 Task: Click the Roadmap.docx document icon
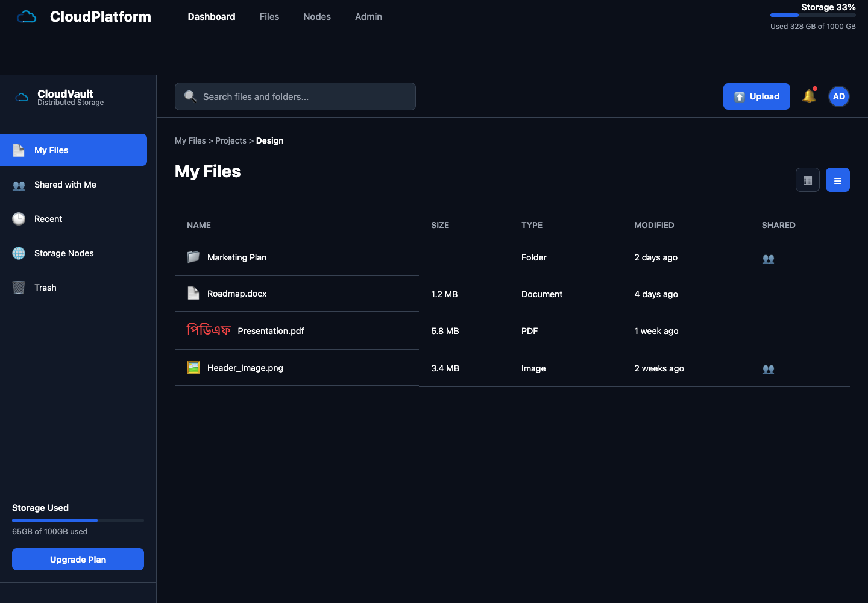pos(193,293)
